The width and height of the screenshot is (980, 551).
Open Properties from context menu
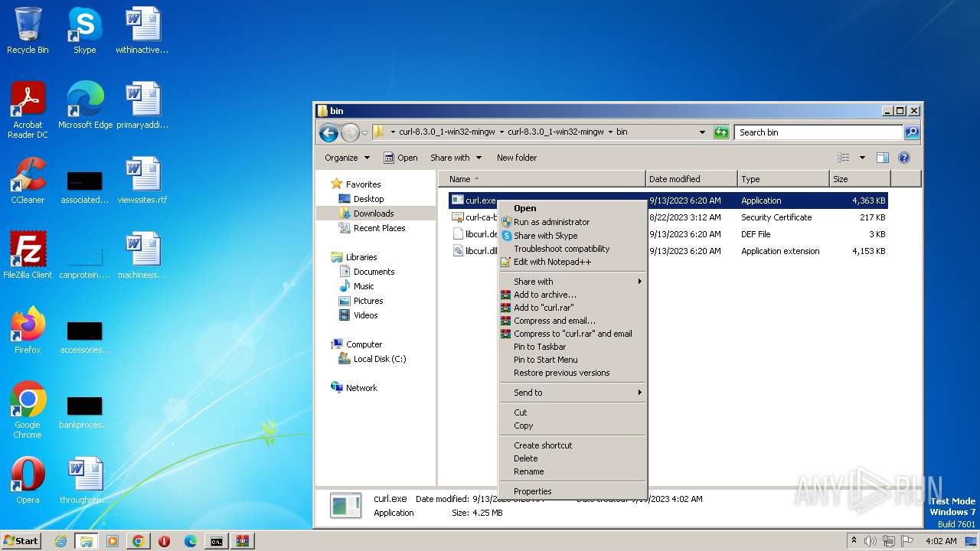coord(571,491)
